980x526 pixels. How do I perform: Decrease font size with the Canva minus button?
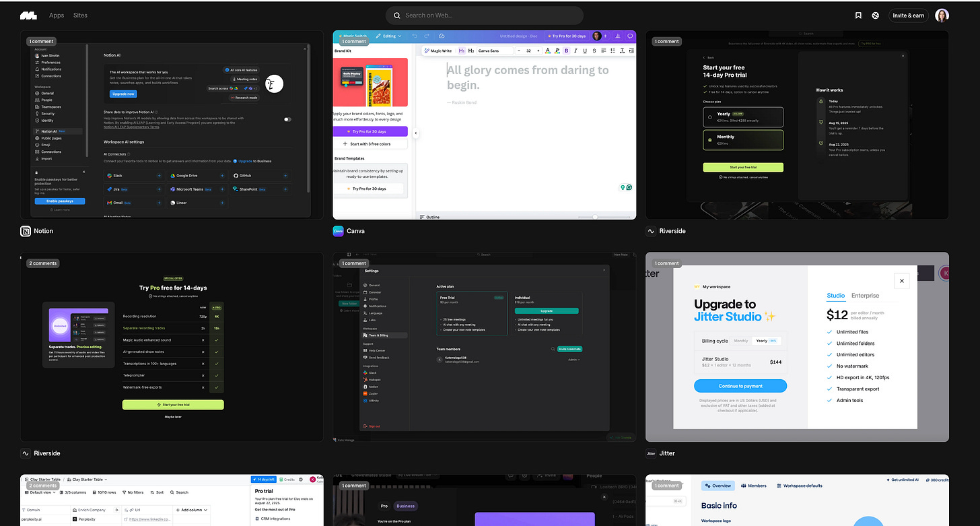(519, 51)
